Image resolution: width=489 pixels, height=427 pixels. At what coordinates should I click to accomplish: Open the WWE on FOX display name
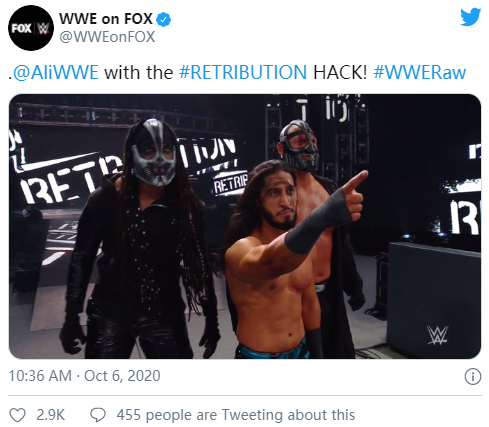[x=106, y=19]
